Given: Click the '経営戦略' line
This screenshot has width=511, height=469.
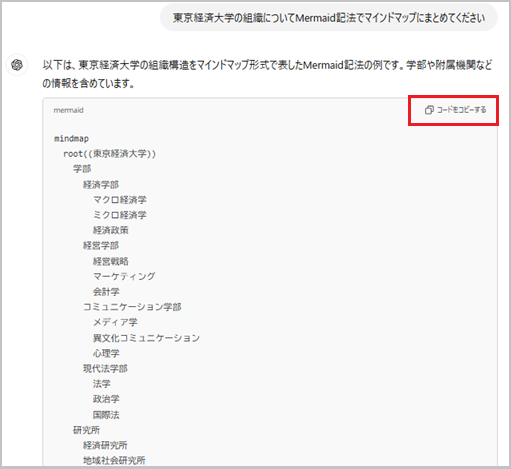Looking at the screenshot, I should pyautogui.click(x=111, y=261).
